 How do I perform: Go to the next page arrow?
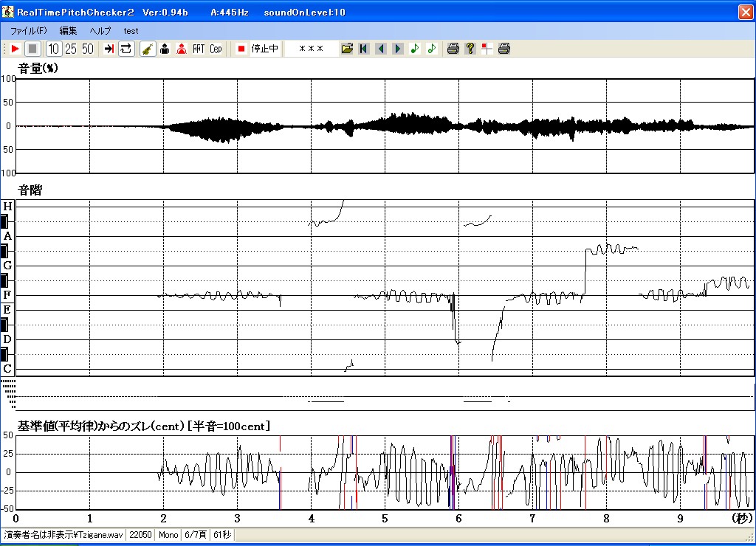[x=398, y=49]
